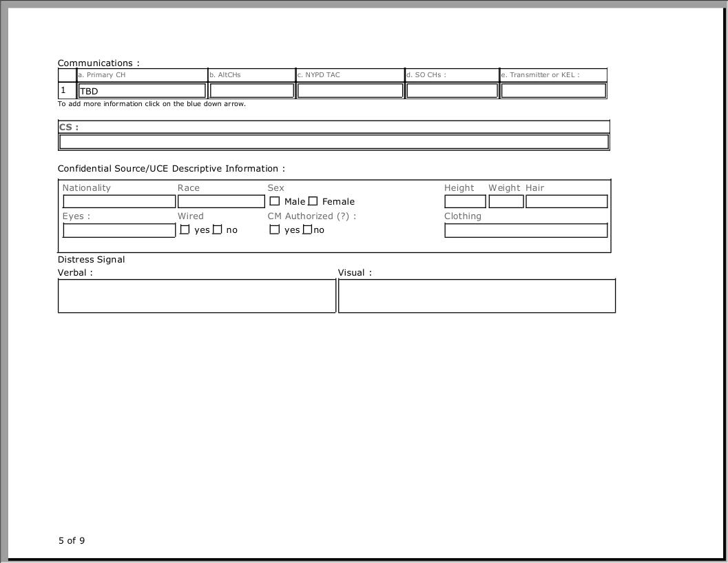Click the Transmitter or KEL field
Viewport: 728px width, 563px height.
(x=553, y=91)
